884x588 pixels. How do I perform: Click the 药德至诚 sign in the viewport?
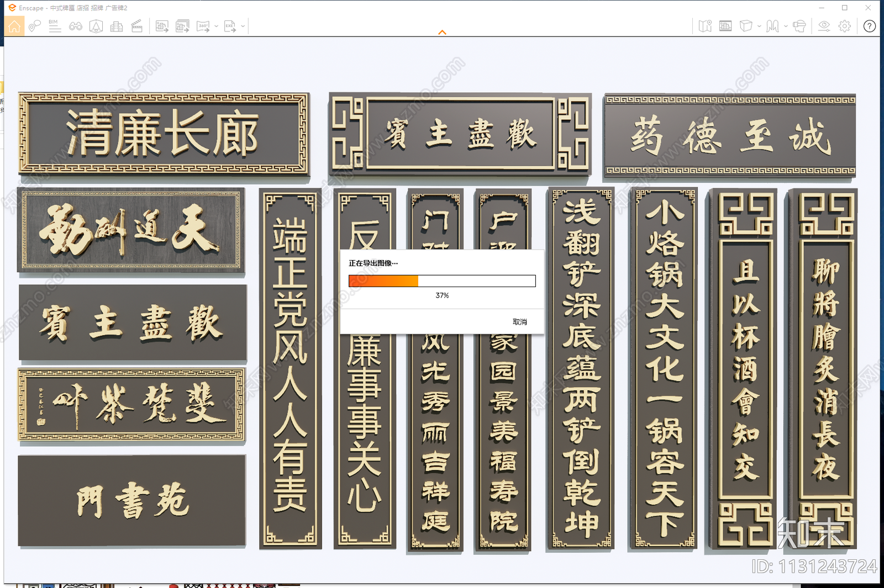[730, 136]
